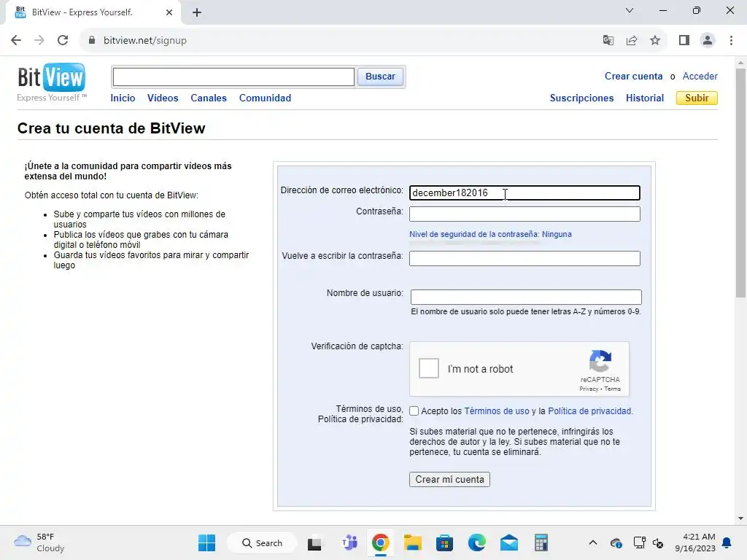
Task: Click the Buscar search button
Action: [380, 77]
